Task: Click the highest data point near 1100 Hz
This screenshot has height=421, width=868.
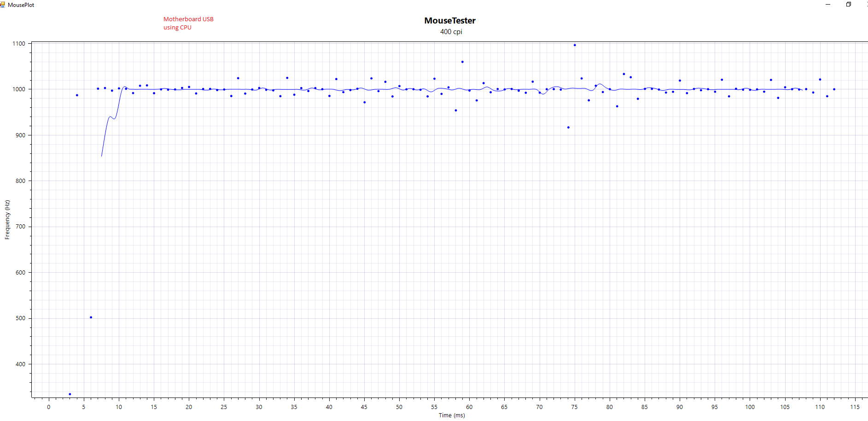Action: pyautogui.click(x=575, y=45)
